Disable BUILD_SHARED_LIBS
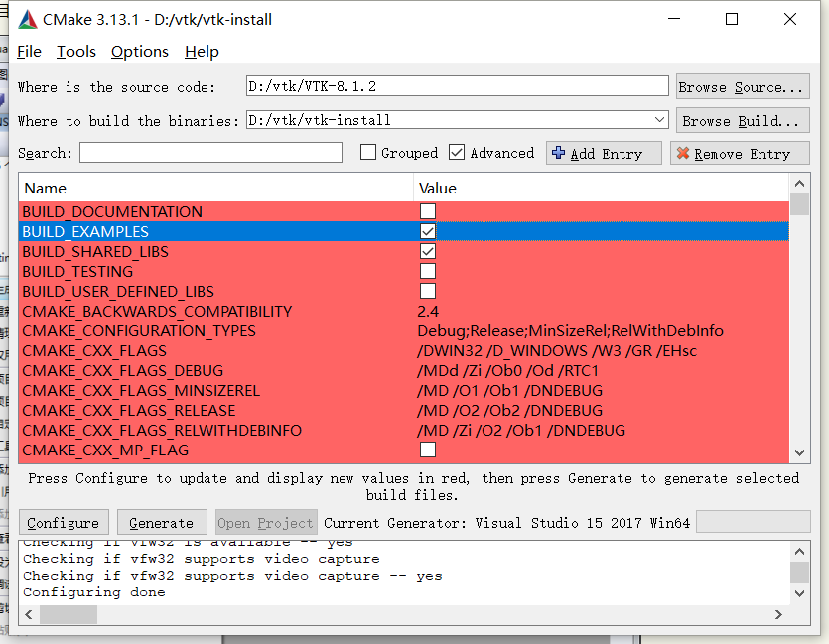 [x=427, y=250]
